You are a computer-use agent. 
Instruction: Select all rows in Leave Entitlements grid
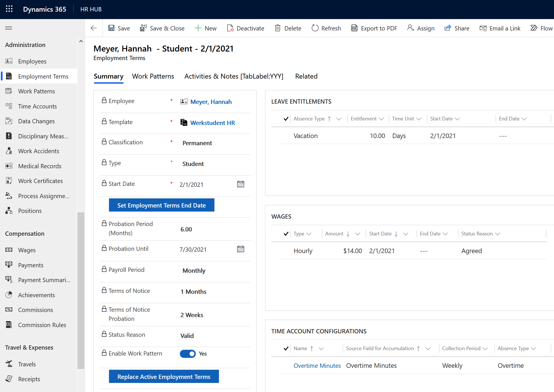click(286, 119)
